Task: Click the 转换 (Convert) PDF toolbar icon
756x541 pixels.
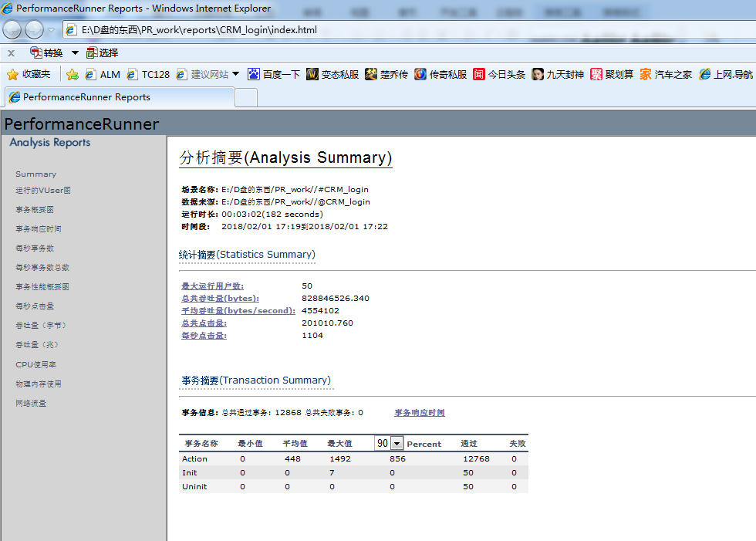Action: (x=36, y=52)
